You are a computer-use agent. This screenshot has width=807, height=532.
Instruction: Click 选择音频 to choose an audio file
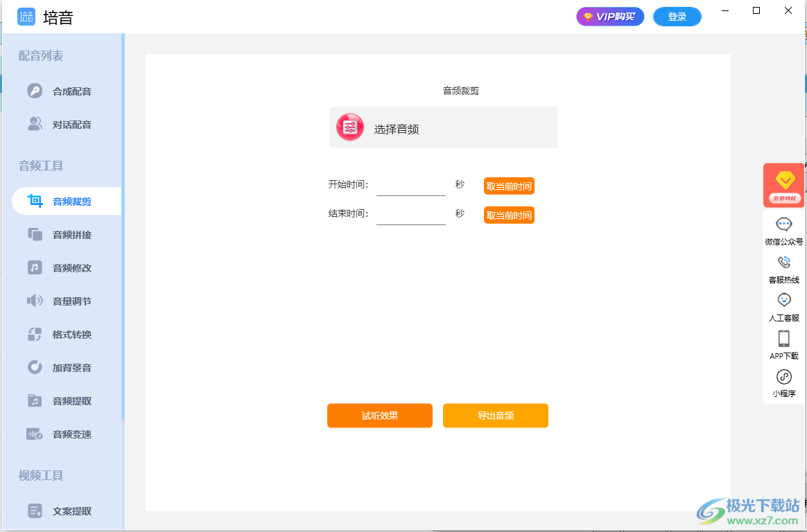click(x=442, y=127)
